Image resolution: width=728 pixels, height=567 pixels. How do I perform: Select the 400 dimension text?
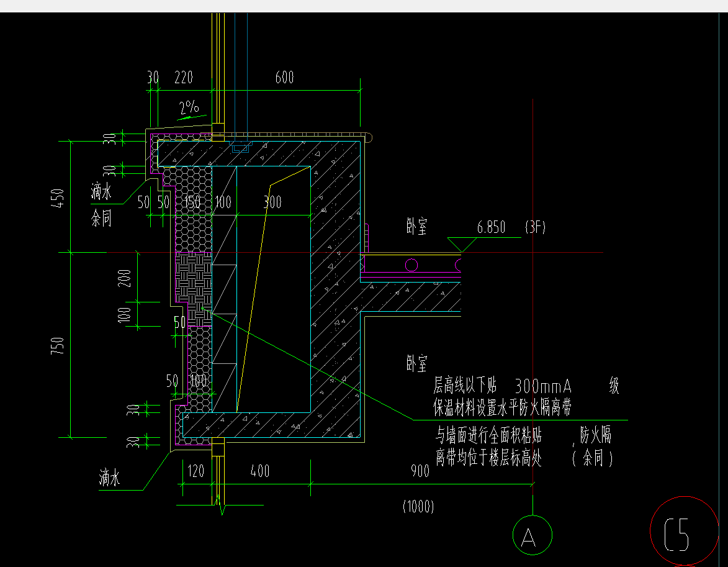pos(259,471)
